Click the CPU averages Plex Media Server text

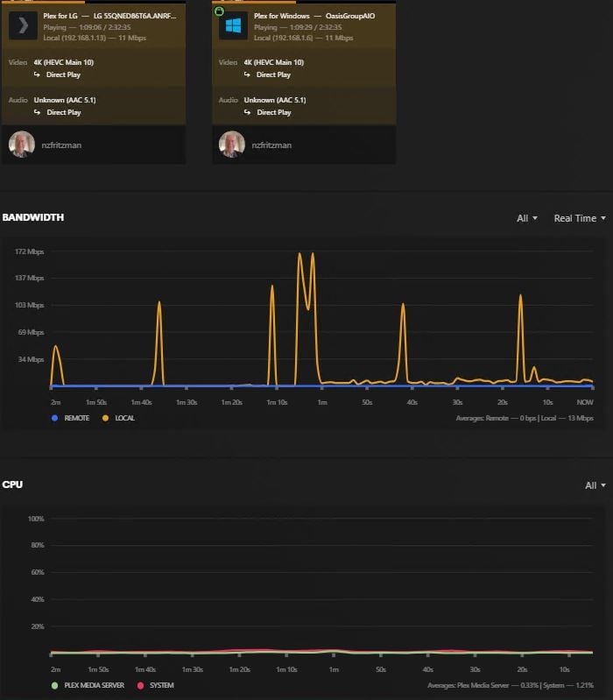click(x=511, y=685)
